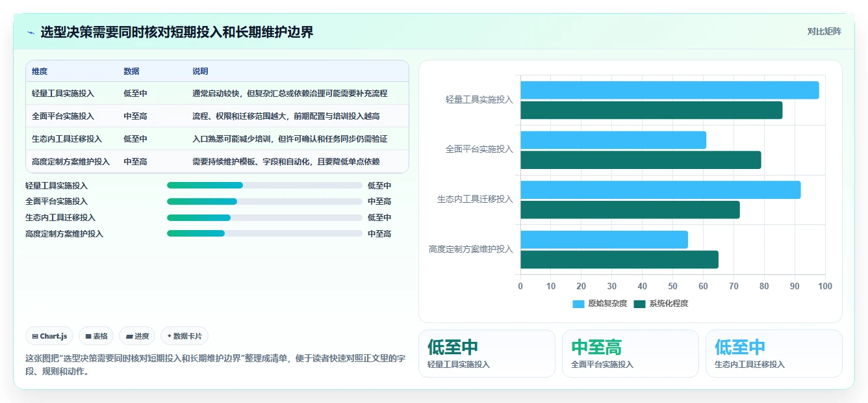
Task: Select table cell 全面平台实施投入
Action: [63, 116]
